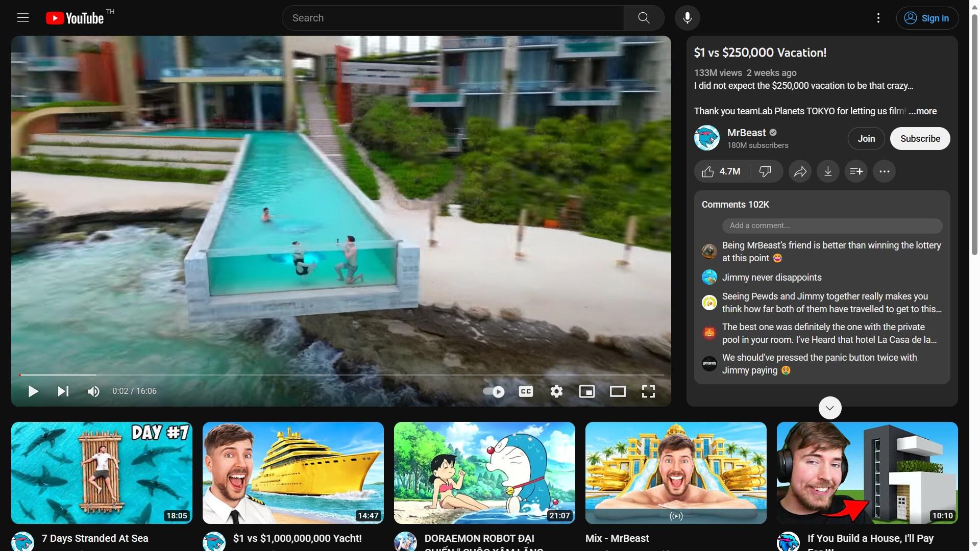Click the dislike thumbs down icon
The width and height of the screenshot is (980, 551).
765,171
